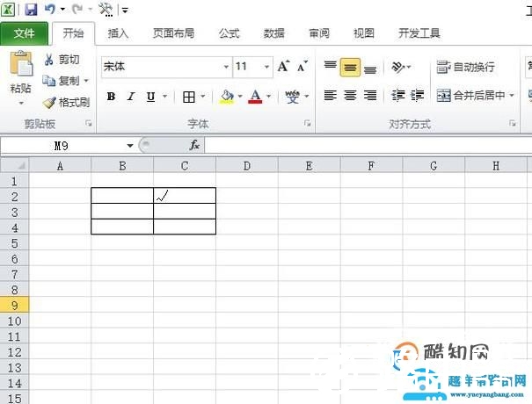Click the Undo arrow icon
Screen dimensions: 532x404
[x=49, y=9]
